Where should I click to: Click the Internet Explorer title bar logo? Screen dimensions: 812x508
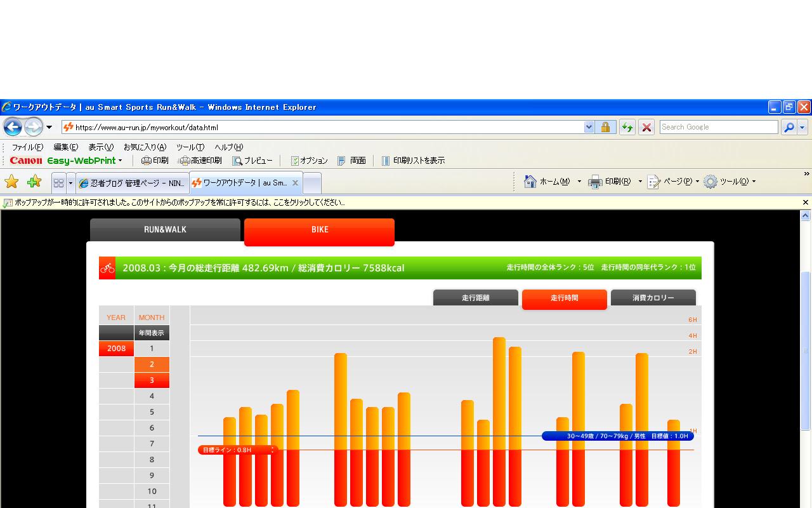click(x=6, y=107)
